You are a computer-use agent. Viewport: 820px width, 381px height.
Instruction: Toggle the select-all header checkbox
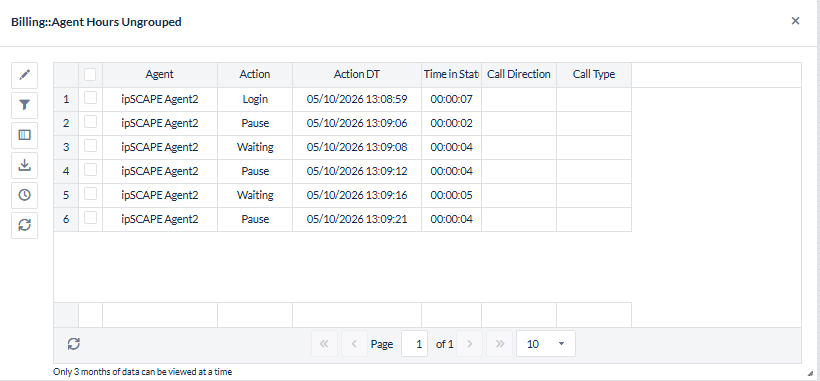click(90, 75)
